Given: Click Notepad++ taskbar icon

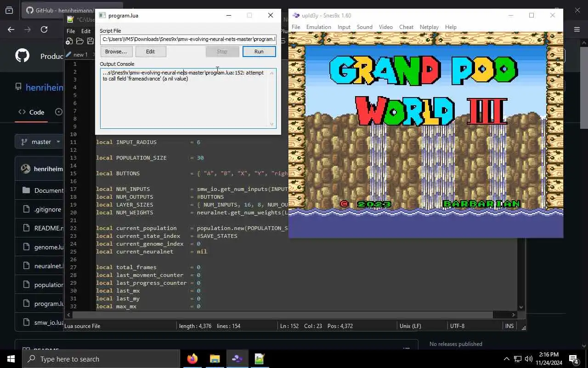Looking at the screenshot, I should [260, 359].
